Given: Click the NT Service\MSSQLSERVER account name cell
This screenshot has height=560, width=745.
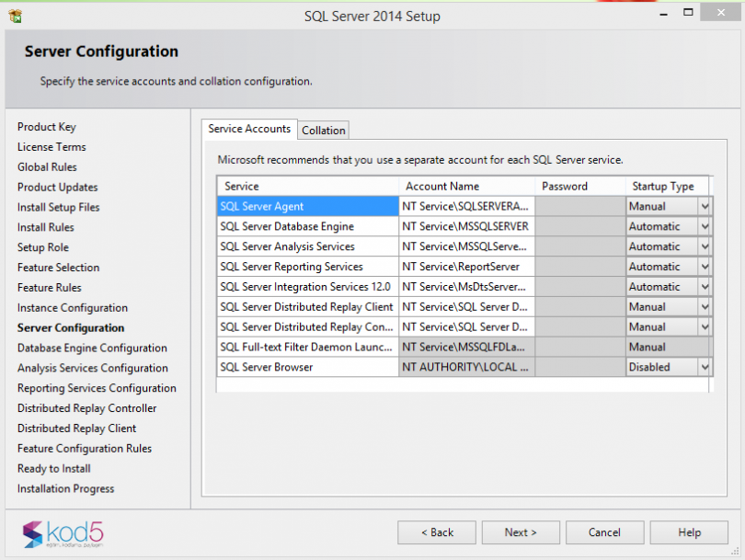Looking at the screenshot, I should [x=467, y=226].
